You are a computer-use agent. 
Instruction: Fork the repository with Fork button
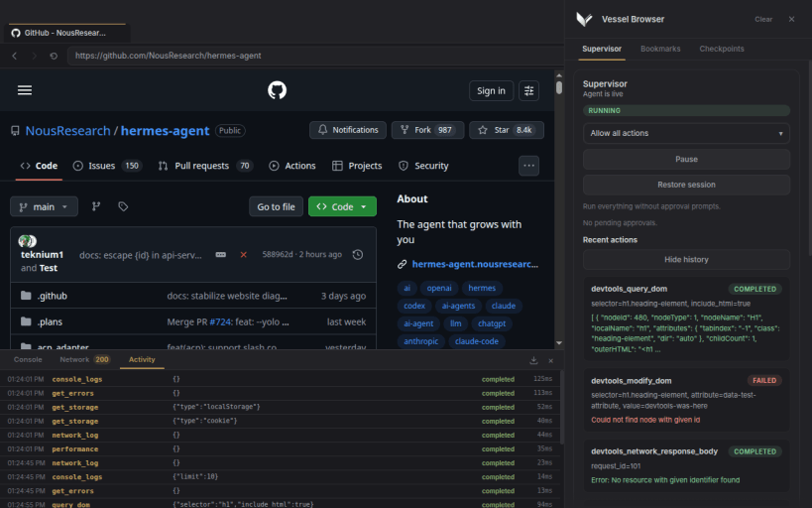pyautogui.click(x=427, y=130)
